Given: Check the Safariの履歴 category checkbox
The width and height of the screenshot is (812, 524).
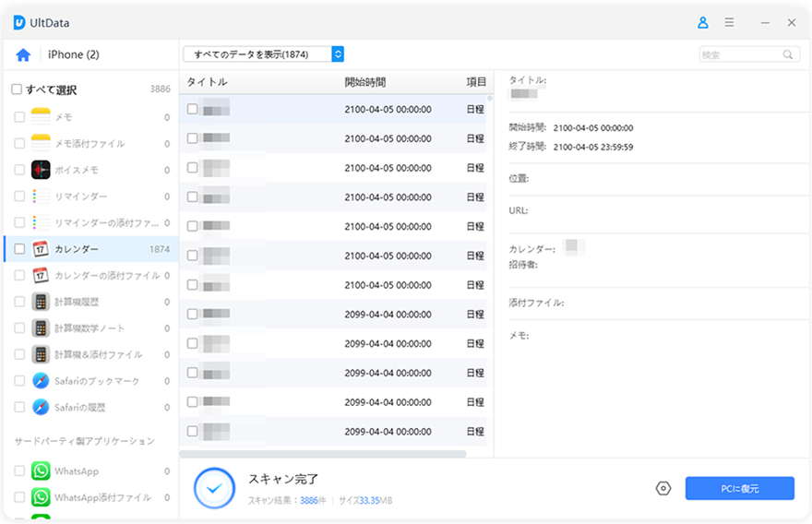Looking at the screenshot, I should pos(19,408).
